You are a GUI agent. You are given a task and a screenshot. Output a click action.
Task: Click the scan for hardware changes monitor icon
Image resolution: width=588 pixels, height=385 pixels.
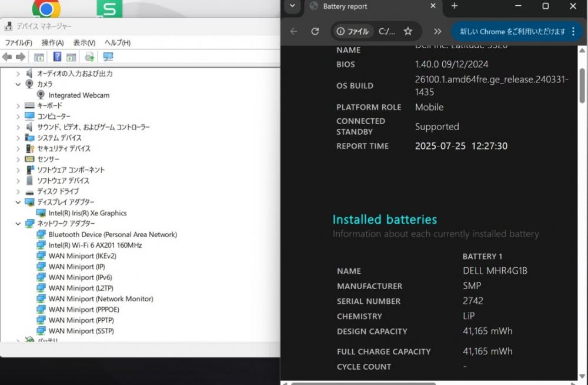pos(108,57)
